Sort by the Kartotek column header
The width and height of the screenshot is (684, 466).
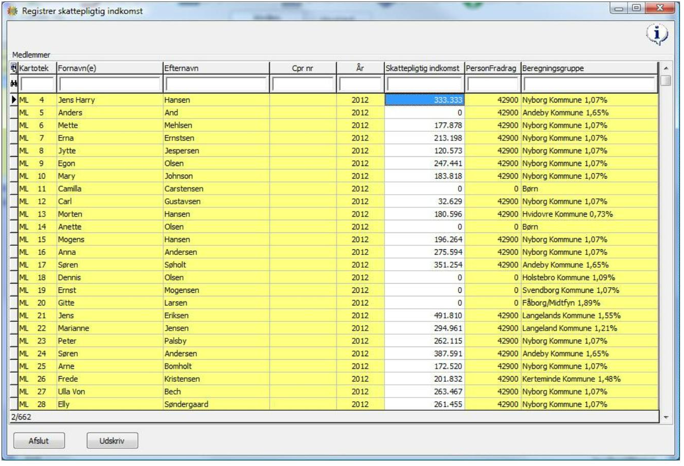tap(37, 68)
